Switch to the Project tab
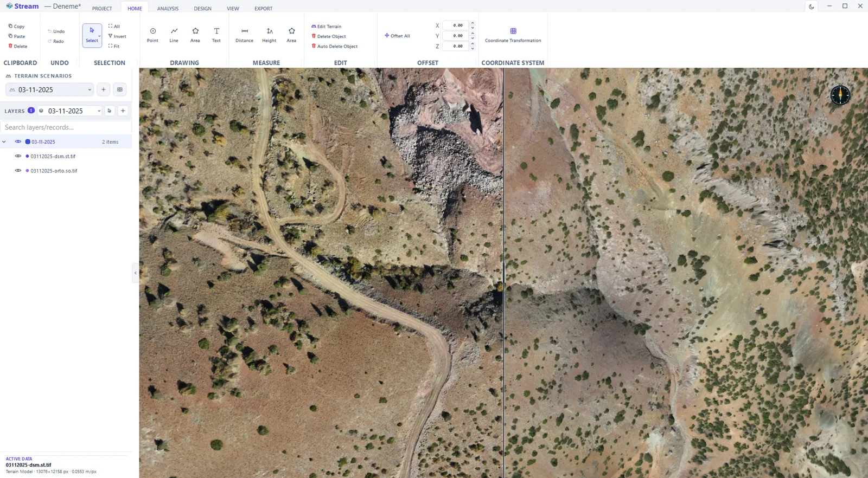Image resolution: width=868 pixels, height=478 pixels. pos(102,8)
